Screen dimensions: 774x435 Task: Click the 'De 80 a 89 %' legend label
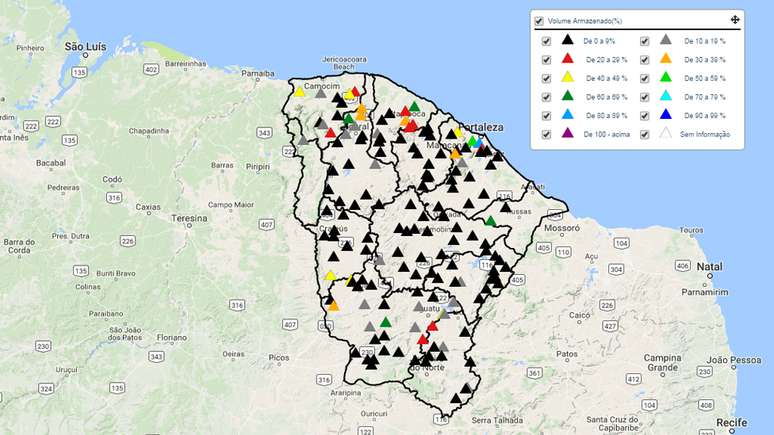(x=608, y=116)
